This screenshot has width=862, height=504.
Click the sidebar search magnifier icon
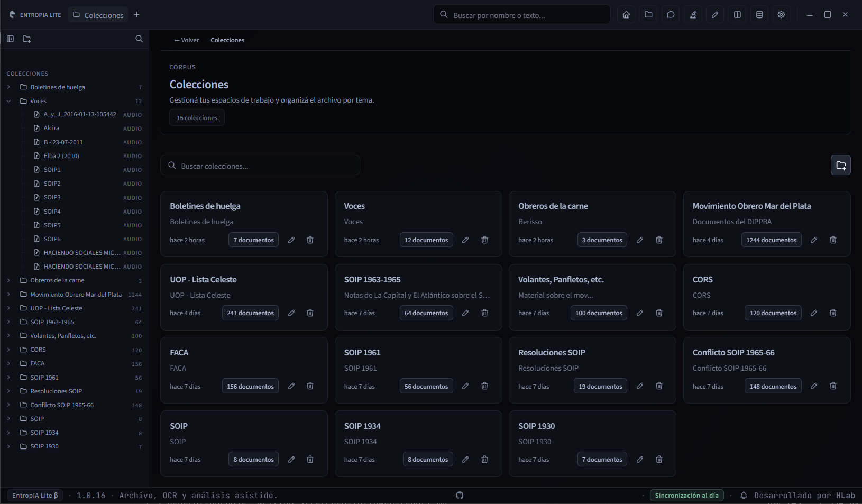click(139, 39)
